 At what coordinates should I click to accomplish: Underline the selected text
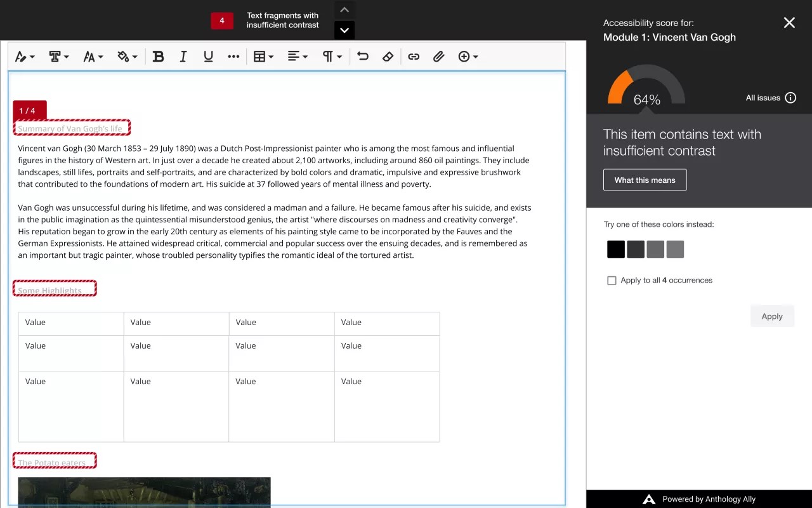point(208,57)
